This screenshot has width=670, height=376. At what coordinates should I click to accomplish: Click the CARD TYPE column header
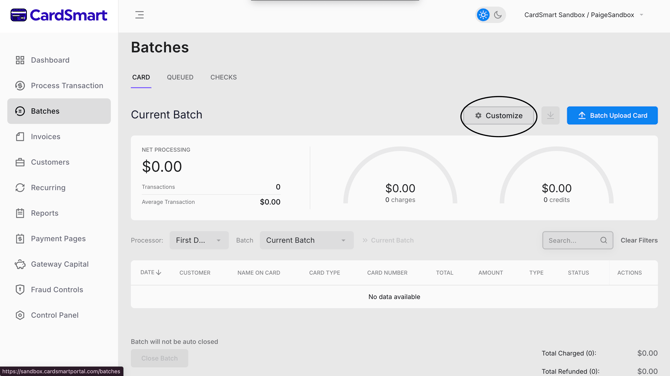pyautogui.click(x=324, y=273)
